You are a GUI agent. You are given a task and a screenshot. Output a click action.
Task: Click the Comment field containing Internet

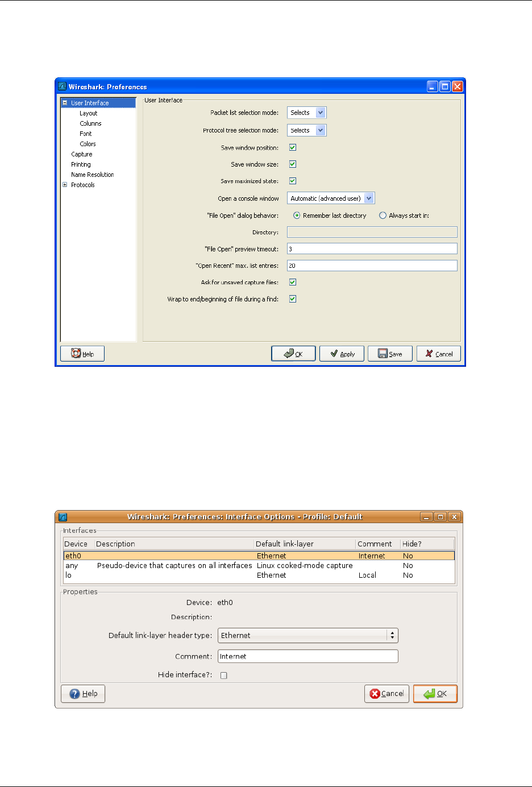click(308, 656)
